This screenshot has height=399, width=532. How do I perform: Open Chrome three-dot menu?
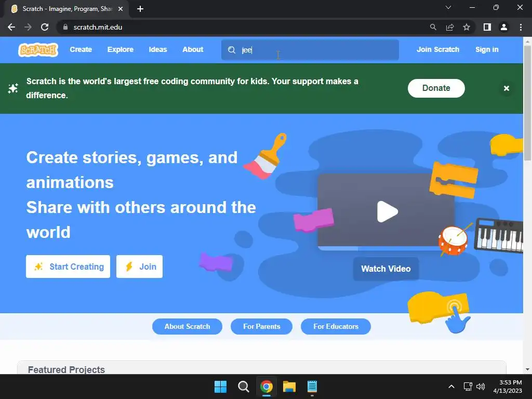click(521, 27)
